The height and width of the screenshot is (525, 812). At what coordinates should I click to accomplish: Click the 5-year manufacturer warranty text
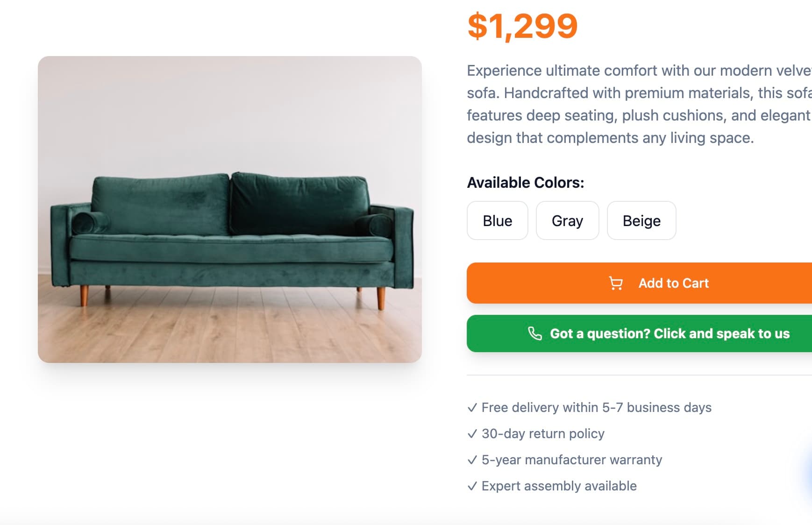pos(572,460)
